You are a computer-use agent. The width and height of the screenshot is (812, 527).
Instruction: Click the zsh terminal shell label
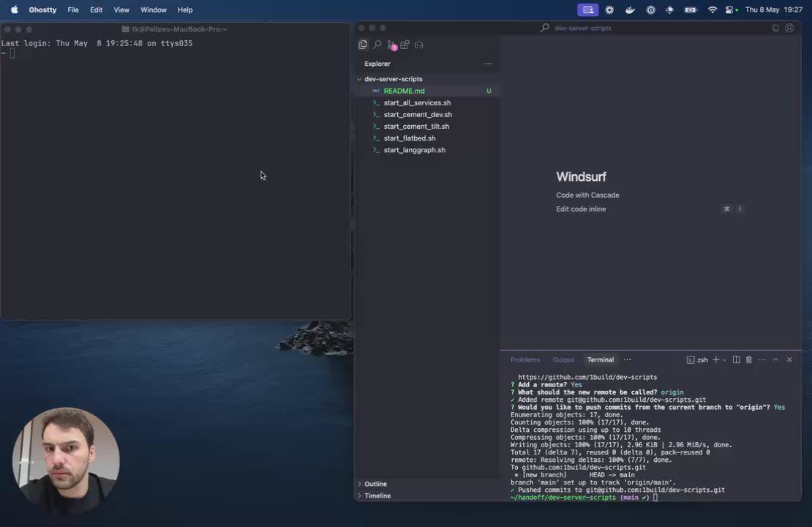tap(697, 359)
